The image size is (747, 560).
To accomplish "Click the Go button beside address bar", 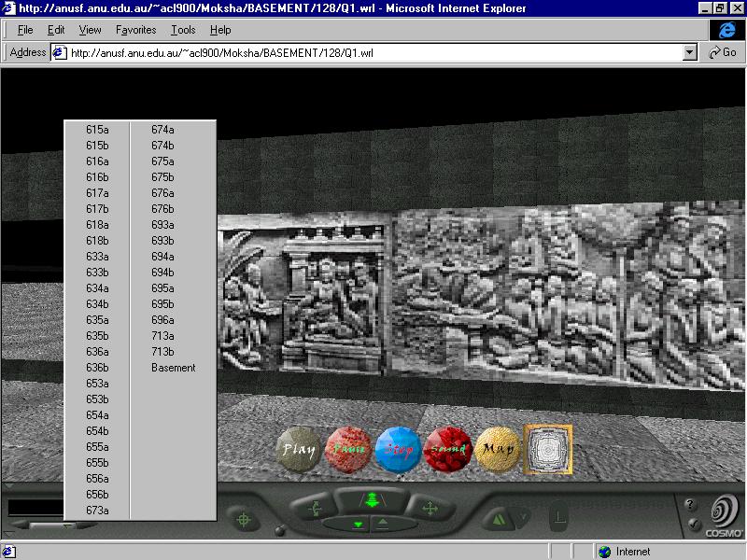I will [x=723, y=53].
